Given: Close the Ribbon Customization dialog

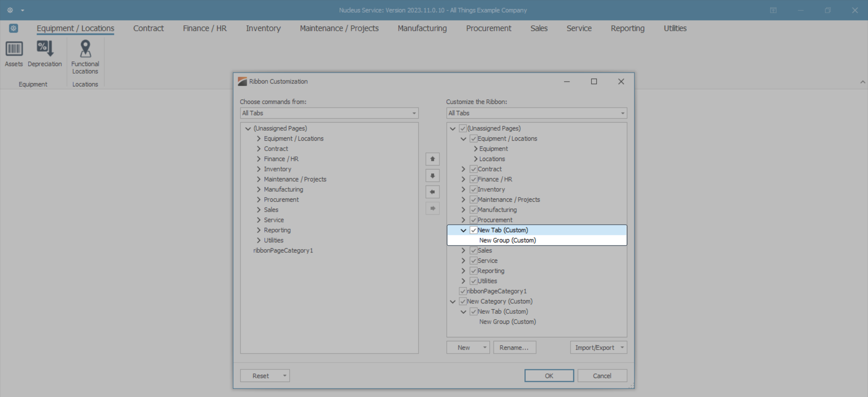Looking at the screenshot, I should tap(621, 81).
